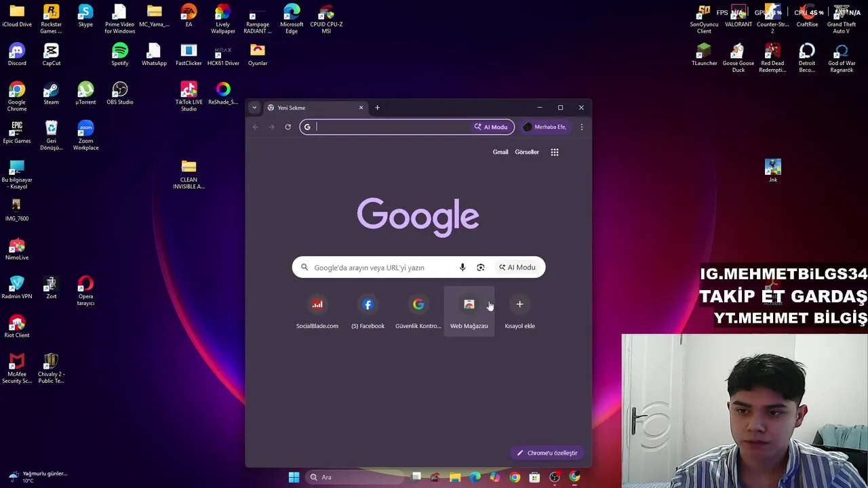Open the Web Mağazası shortcut

[x=469, y=312]
